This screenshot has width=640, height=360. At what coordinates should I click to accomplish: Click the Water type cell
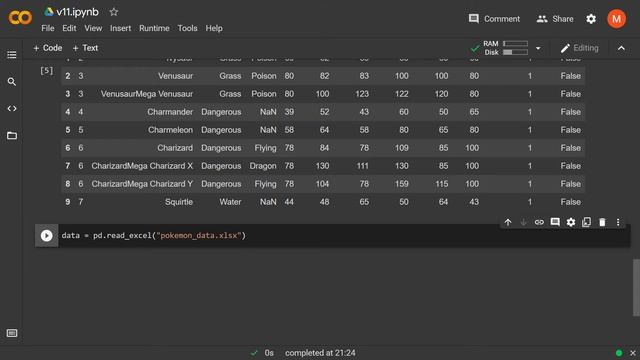click(230, 202)
